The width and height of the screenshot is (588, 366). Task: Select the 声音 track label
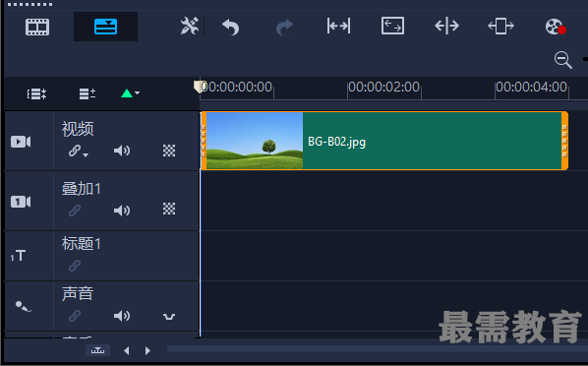[78, 293]
